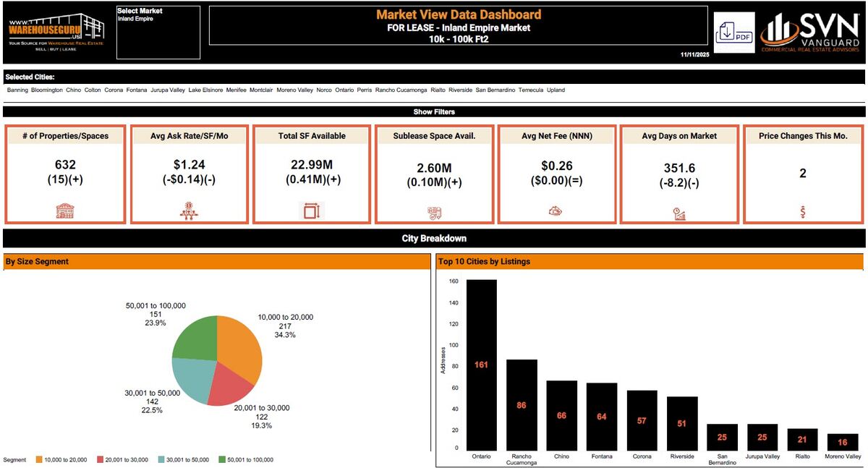Click the By Size Segment panel header
The width and height of the screenshot is (868, 468).
[x=216, y=261]
